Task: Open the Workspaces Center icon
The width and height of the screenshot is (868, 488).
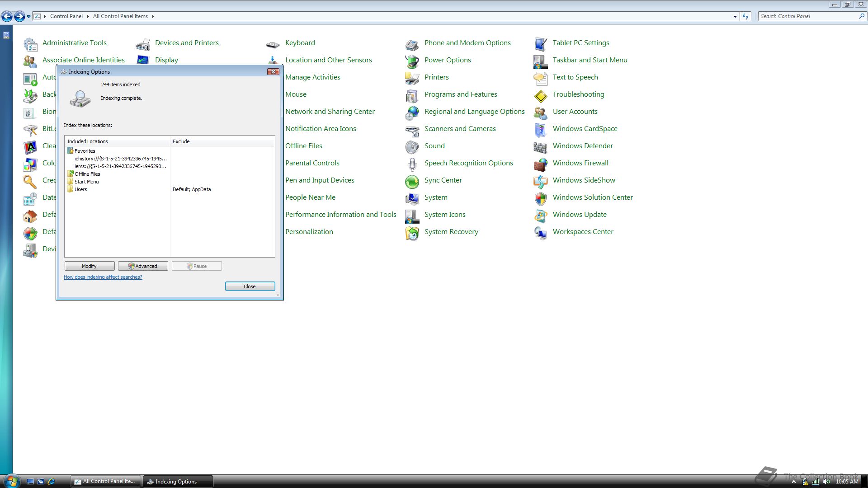Action: tap(540, 233)
